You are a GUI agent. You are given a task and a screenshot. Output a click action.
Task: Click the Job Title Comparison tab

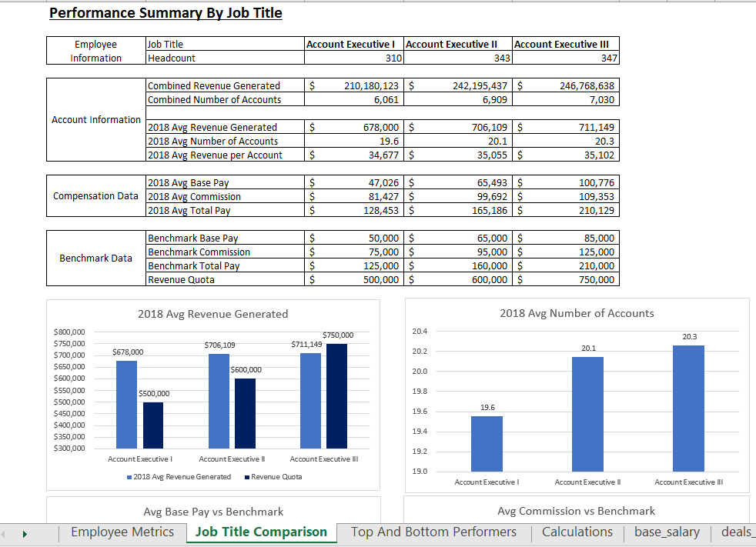(261, 532)
